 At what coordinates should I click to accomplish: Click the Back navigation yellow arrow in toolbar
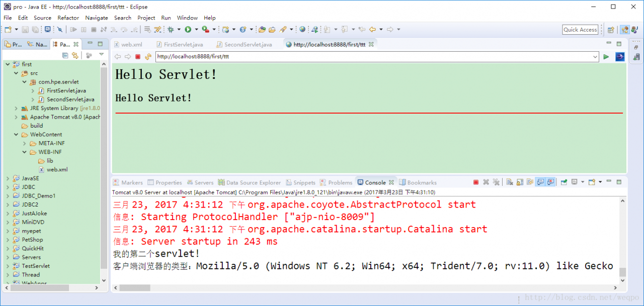coord(373,30)
